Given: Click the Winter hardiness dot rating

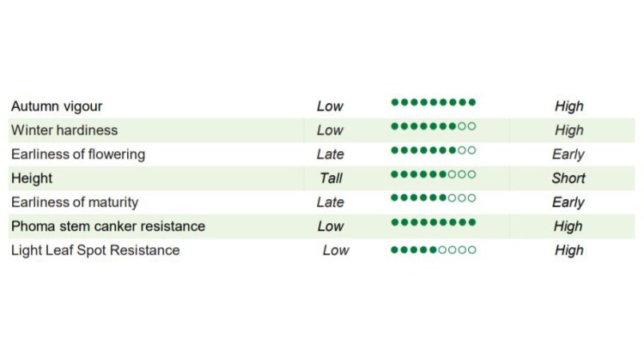Looking at the screenshot, I should 433,126.
